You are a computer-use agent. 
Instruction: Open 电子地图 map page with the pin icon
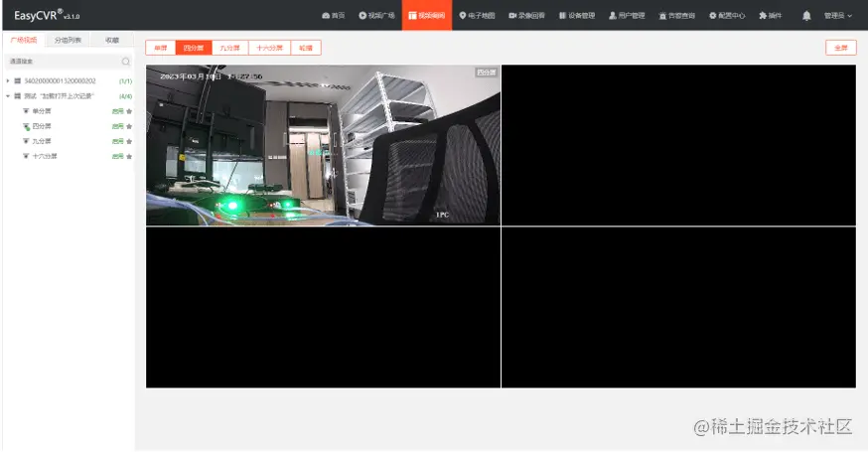pyautogui.click(x=477, y=16)
